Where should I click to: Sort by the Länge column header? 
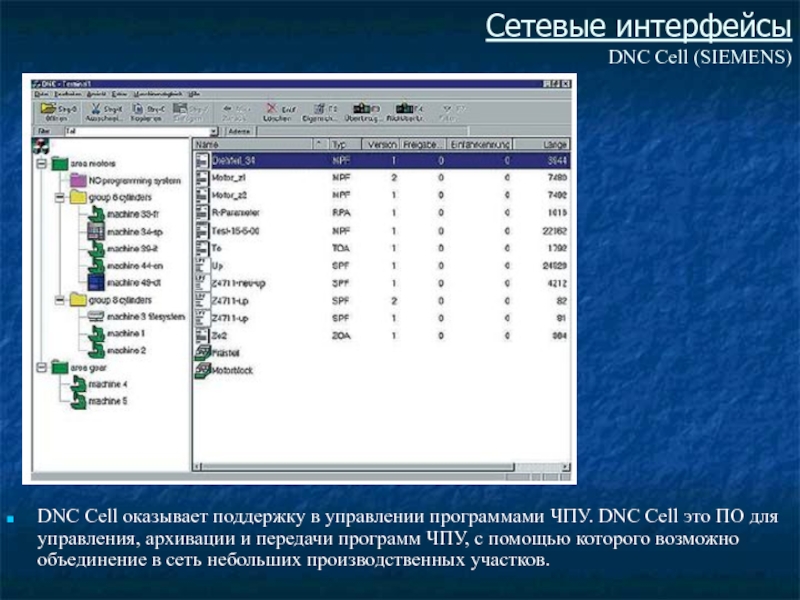[541, 144]
